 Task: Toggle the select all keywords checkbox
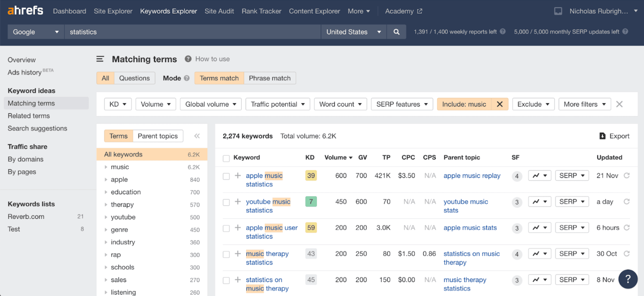(x=226, y=158)
